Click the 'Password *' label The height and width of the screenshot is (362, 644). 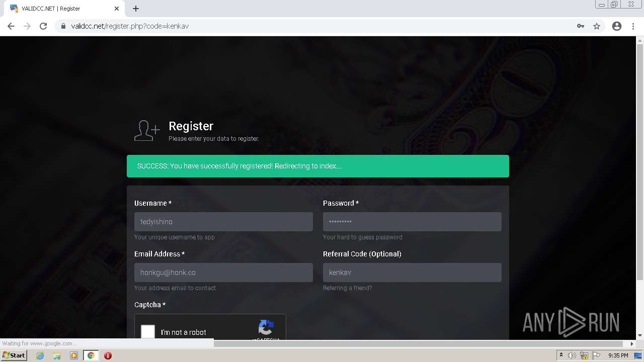point(341,203)
